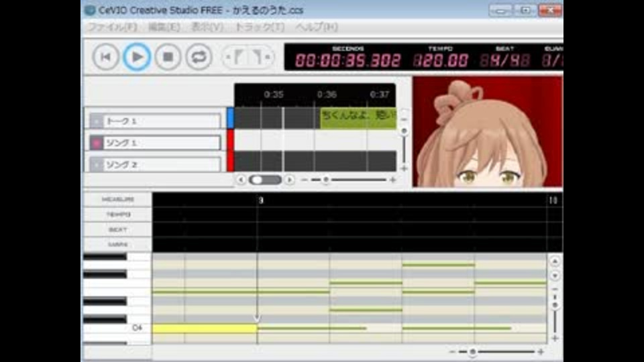644x362 pixels.
Task: Zoom out the track height with minus
Action: (x=404, y=119)
